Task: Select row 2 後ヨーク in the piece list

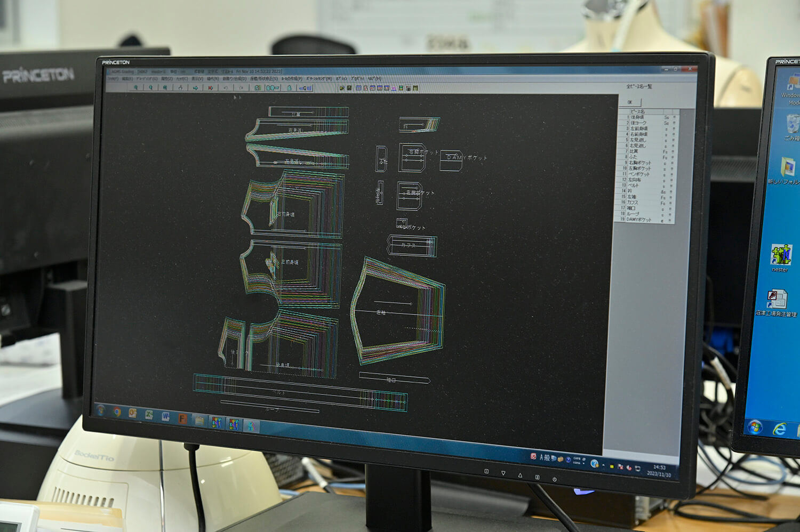Action: (648, 123)
